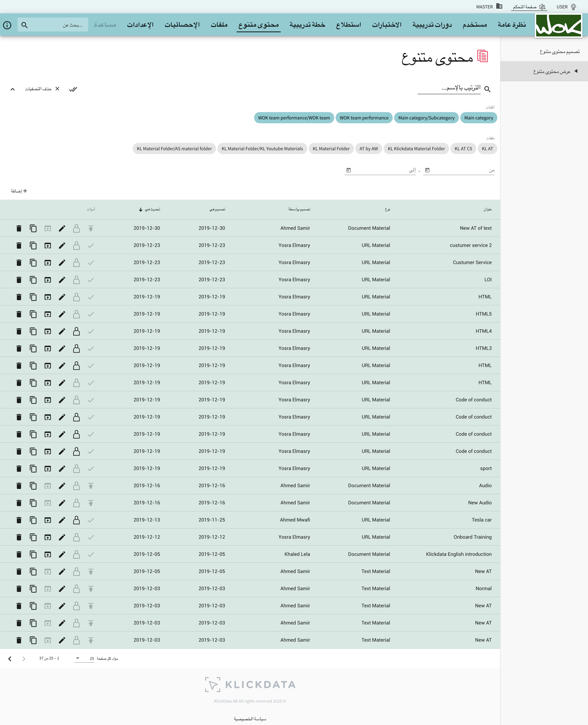
Task: Delete the 'New AT of text' row
Action: pos(19,229)
